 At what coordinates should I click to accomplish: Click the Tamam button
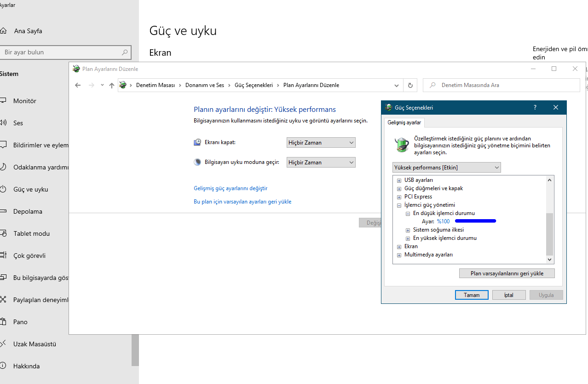472,295
